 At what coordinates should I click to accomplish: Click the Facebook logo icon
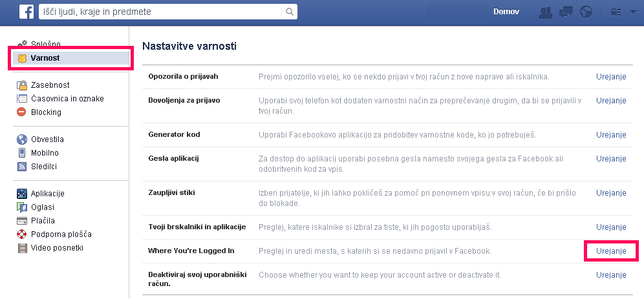[x=27, y=12]
